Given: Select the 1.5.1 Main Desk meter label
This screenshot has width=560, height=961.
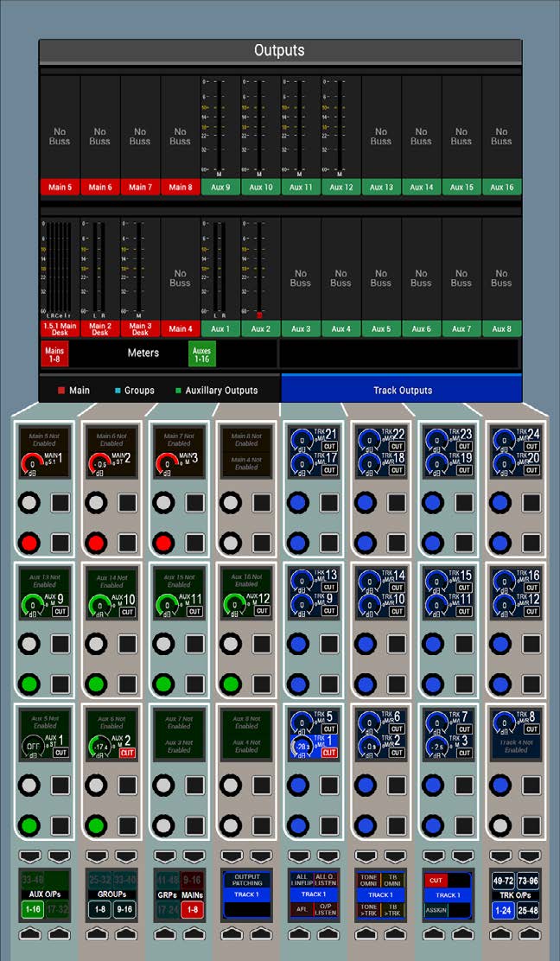Looking at the screenshot, I should (x=60, y=329).
